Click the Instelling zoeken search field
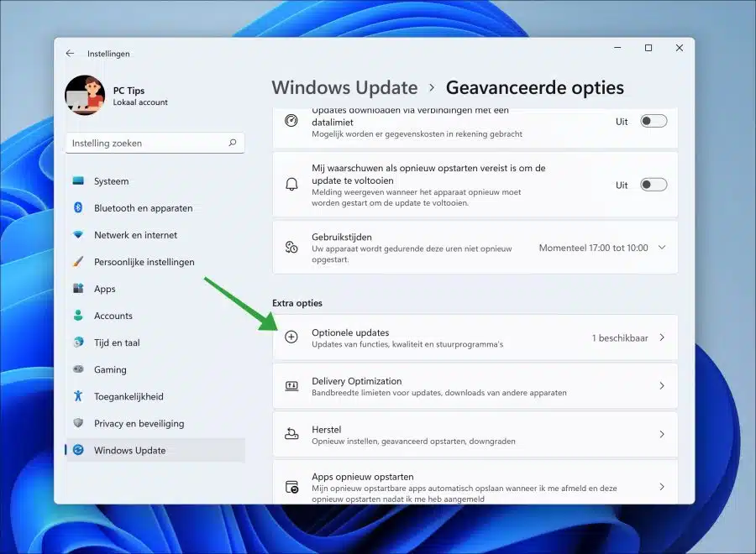Screen dimensions: 756x554 155,143
